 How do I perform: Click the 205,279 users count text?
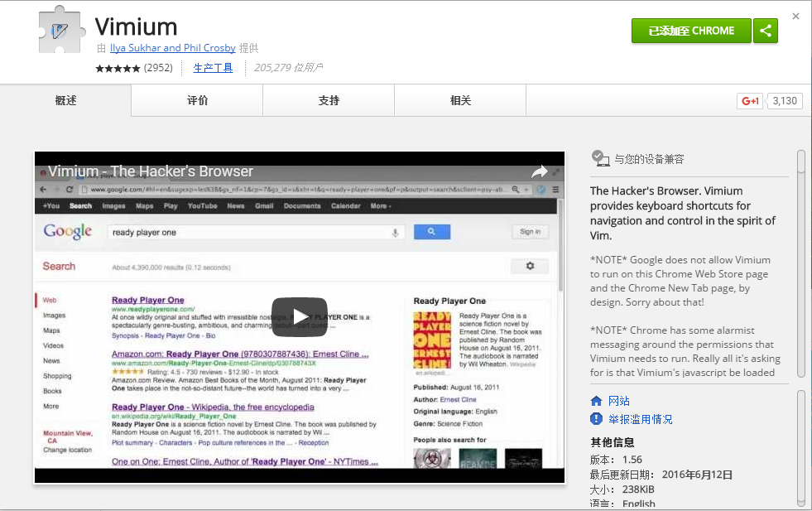(288, 68)
